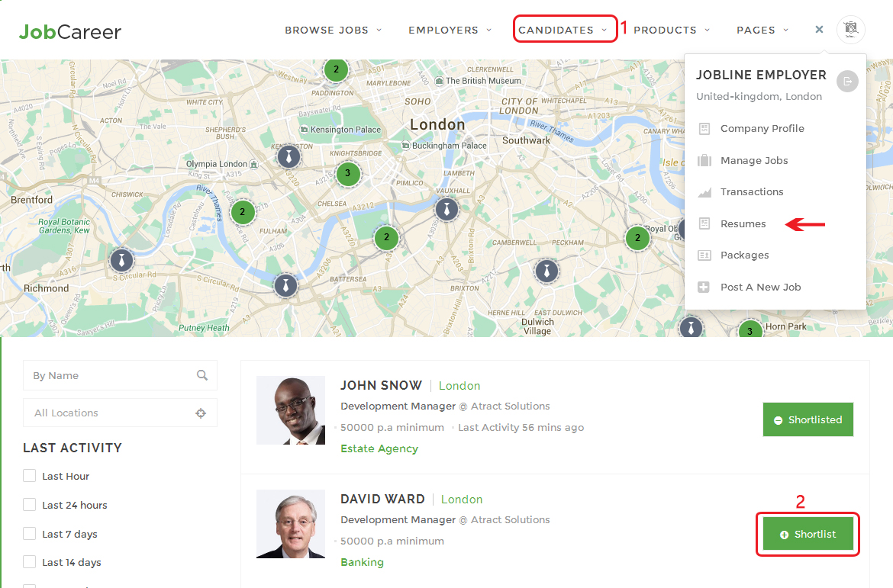Click the Estate Agency category link
Viewport: 893px width, 588px height.
coord(379,448)
